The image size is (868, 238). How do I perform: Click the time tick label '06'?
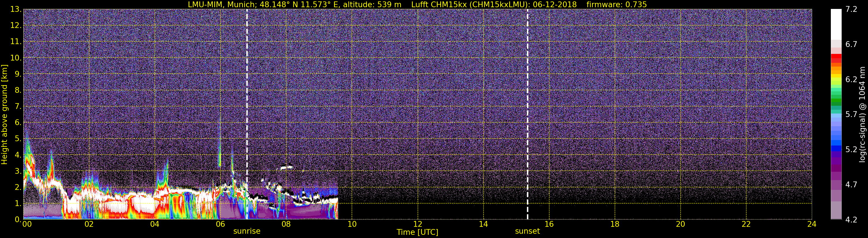[220, 224]
